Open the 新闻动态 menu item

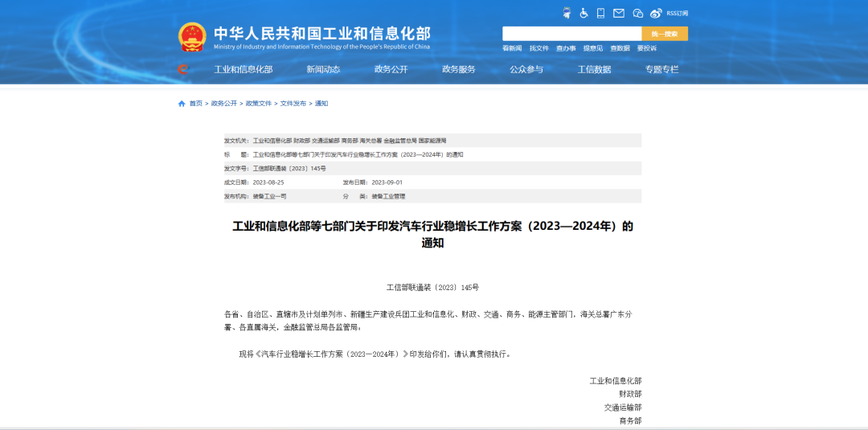323,70
